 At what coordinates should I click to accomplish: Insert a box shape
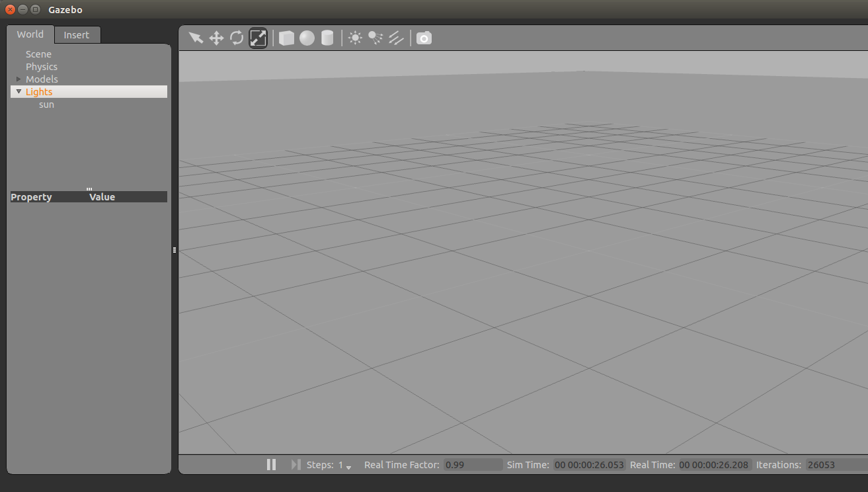pos(286,38)
